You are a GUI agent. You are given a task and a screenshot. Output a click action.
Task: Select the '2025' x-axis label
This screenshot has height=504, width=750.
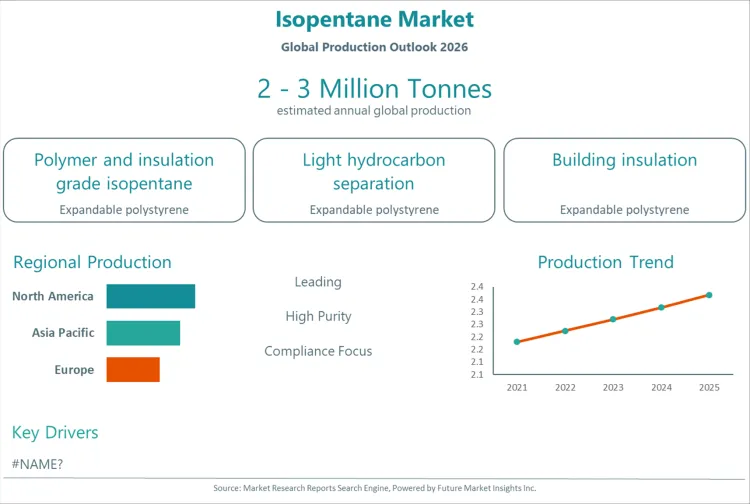click(x=709, y=387)
